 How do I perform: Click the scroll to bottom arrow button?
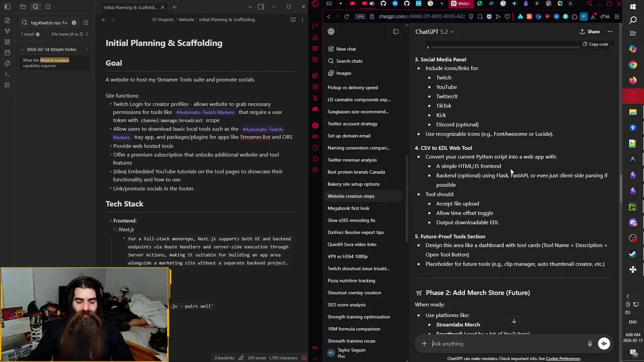click(x=514, y=321)
